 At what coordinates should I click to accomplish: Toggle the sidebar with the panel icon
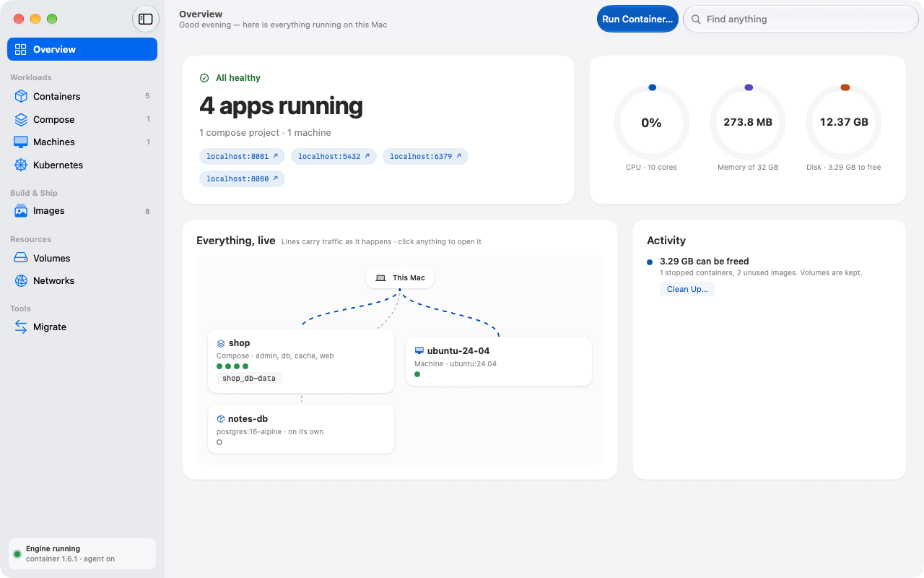pos(146,19)
